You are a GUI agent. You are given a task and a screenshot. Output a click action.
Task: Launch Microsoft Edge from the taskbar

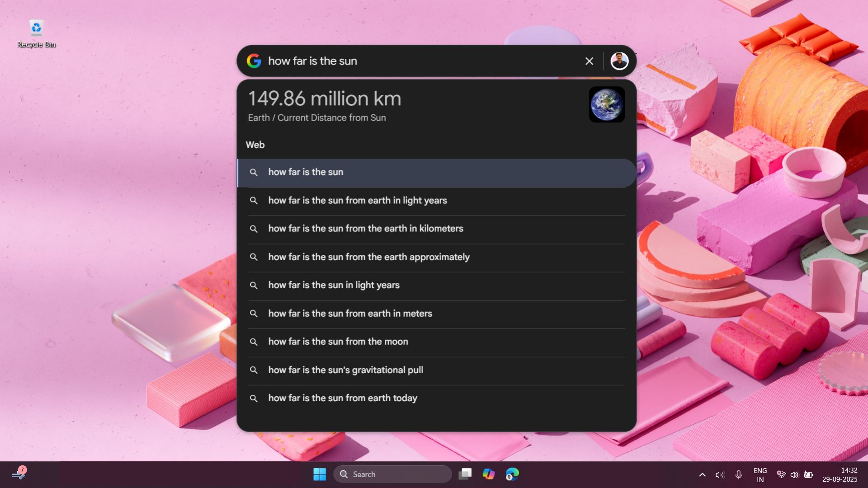click(x=511, y=474)
